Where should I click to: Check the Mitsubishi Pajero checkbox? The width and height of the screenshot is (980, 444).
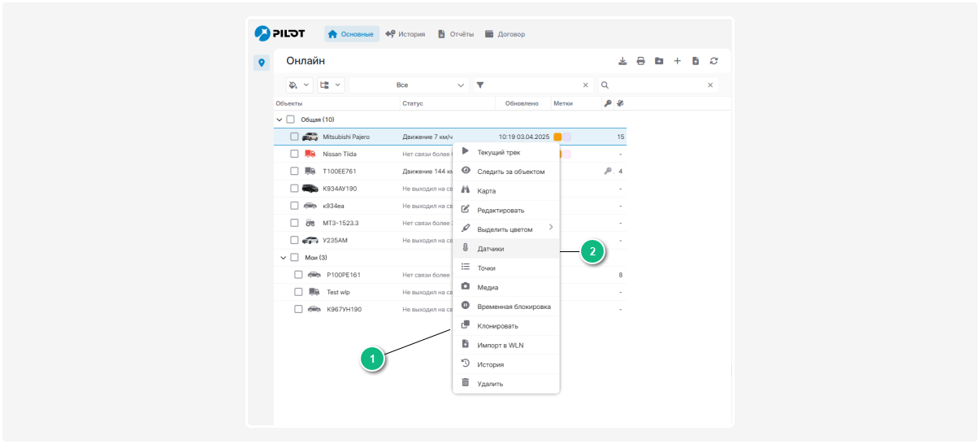295,137
